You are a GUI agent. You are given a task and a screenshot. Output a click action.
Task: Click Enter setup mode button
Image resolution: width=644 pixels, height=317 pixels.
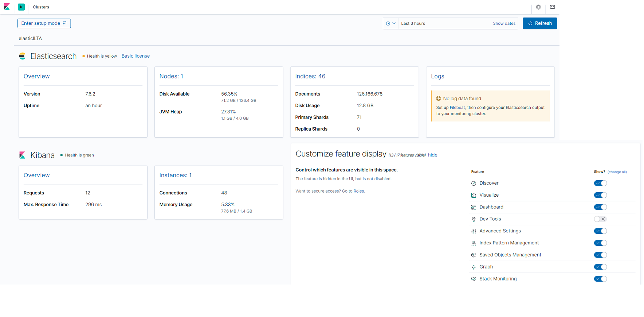coord(44,23)
